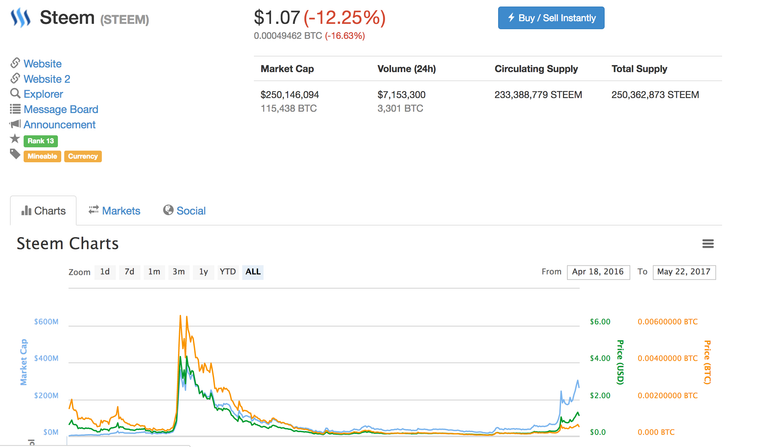Click the From date field Apr 18, 2016
The height and width of the screenshot is (447, 768).
598,272
